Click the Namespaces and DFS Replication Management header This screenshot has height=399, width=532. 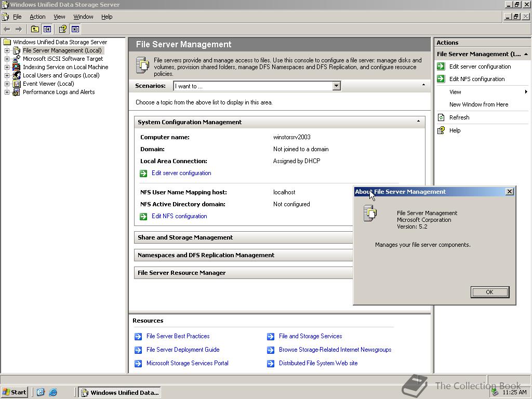[244, 255]
